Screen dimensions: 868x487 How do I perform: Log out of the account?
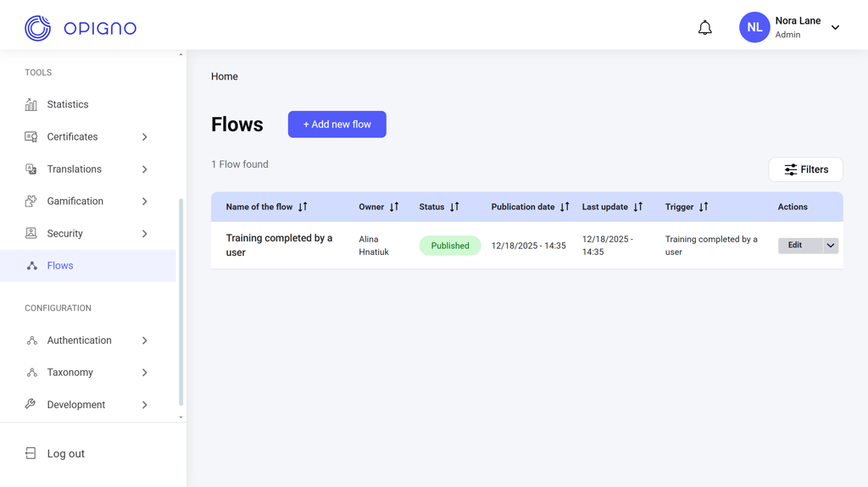pyautogui.click(x=65, y=454)
